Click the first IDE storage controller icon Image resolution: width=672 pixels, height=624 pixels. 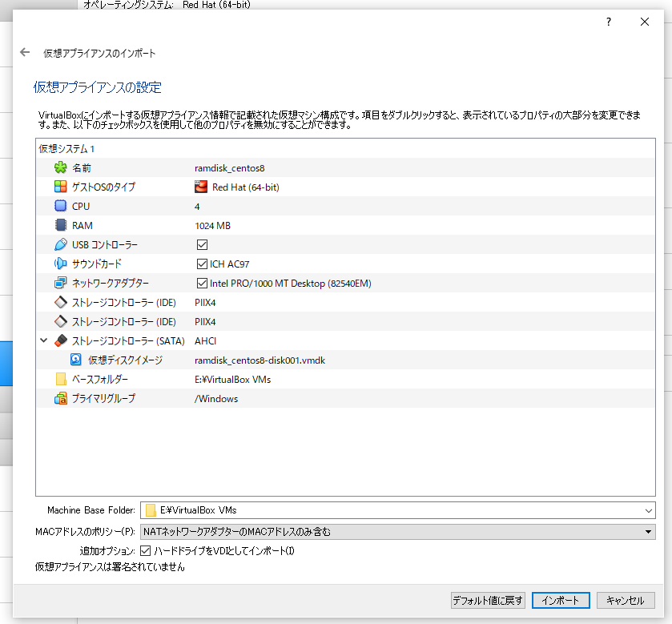click(x=60, y=302)
